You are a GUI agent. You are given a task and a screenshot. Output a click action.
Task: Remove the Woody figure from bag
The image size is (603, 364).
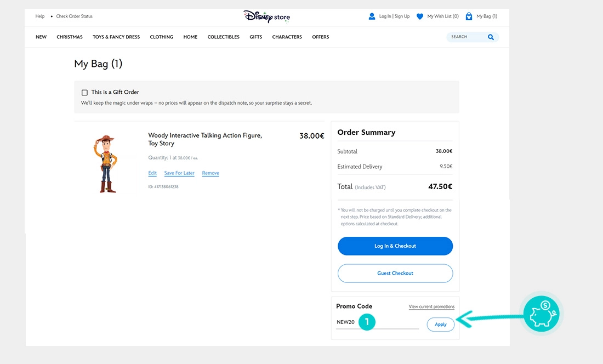coord(210,173)
